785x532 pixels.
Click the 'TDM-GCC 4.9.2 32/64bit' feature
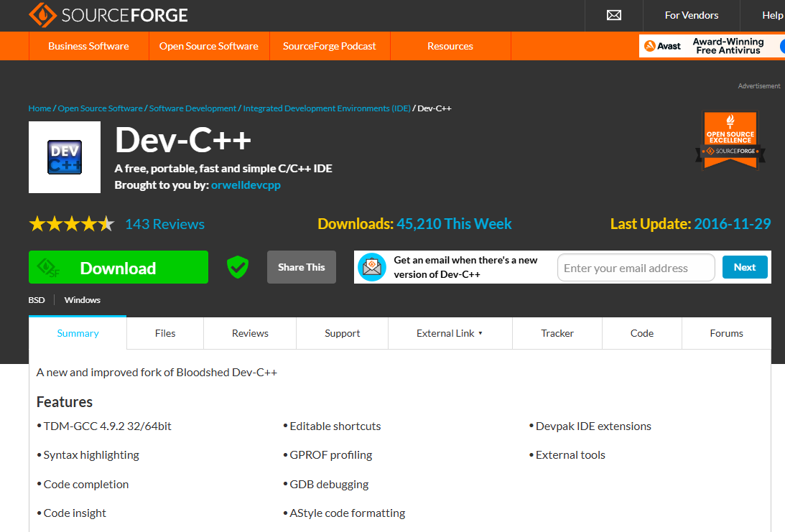pyautogui.click(x=107, y=426)
